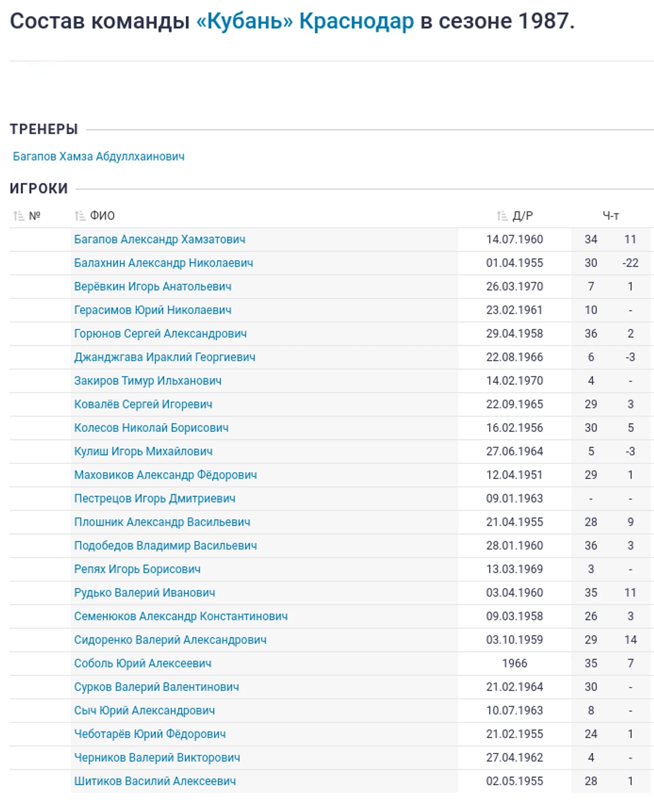Click the sort icon beside № column

tap(18, 216)
